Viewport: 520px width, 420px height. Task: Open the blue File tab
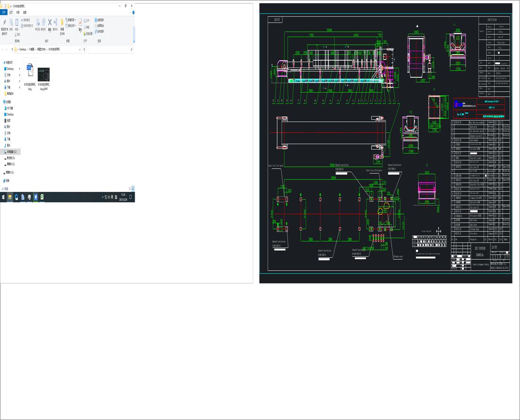4,12
